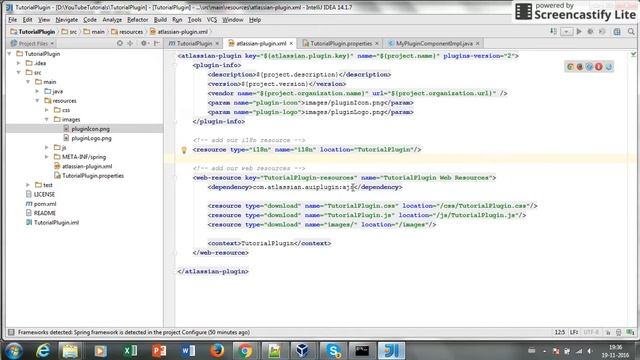Switch to the TutorialPlugin pom tab
Image resolution: width=640 pixels, height=360 pixels.
(x=194, y=43)
